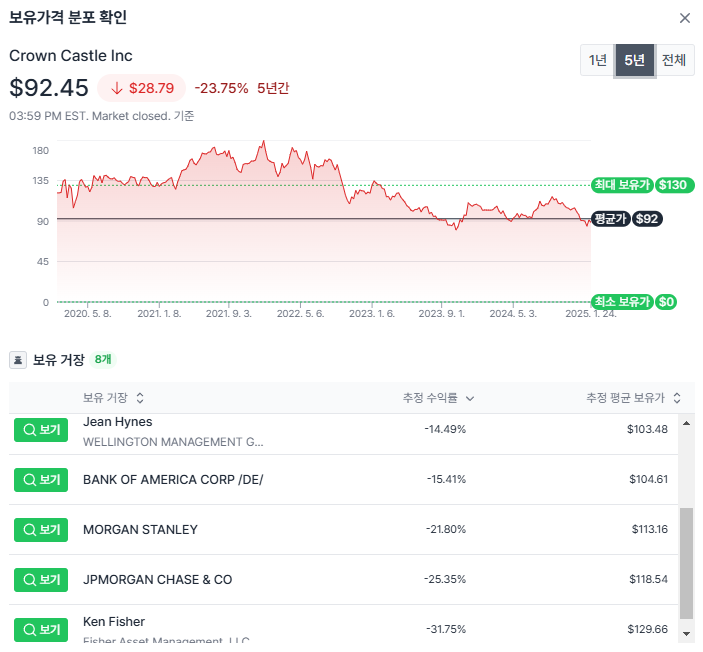Select the 5년 period tab

pyautogui.click(x=634, y=60)
